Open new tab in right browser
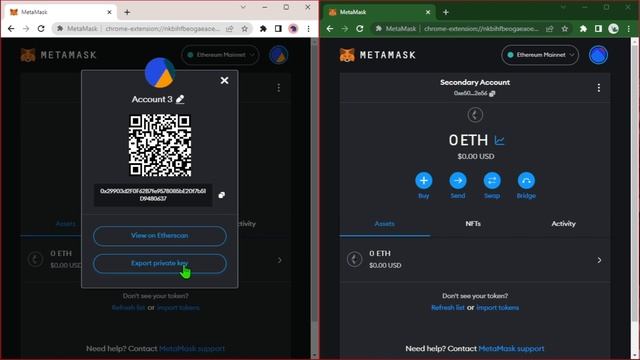 click(x=446, y=12)
